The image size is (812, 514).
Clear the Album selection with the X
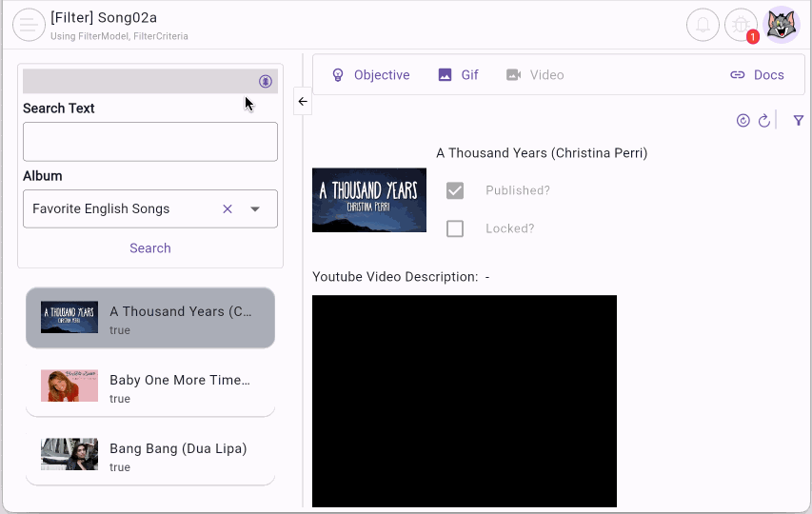[228, 209]
